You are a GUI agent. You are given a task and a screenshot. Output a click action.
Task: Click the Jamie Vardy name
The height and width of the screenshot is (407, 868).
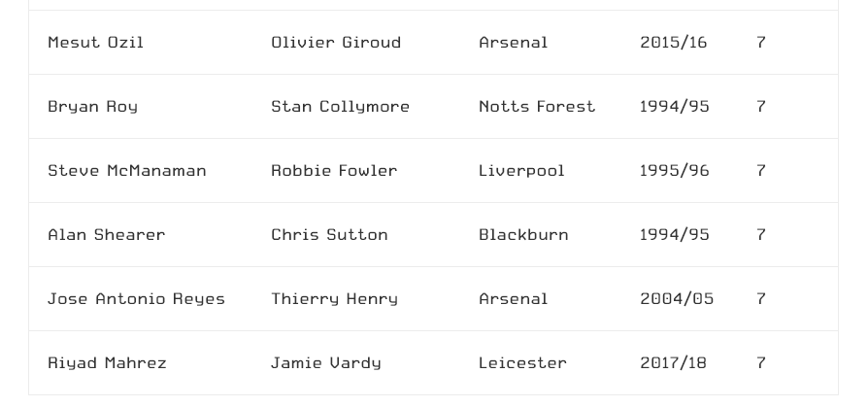click(x=326, y=364)
